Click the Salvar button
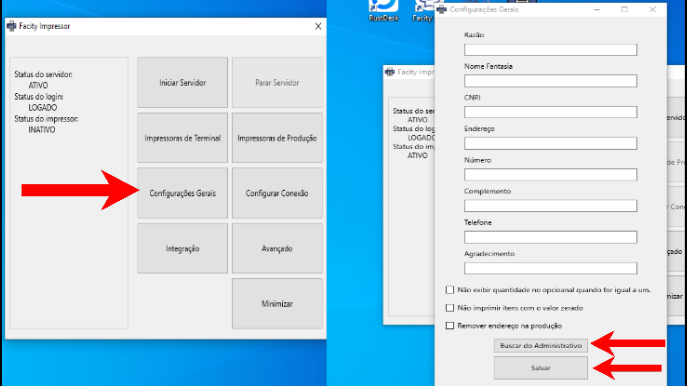The width and height of the screenshot is (687, 386). tap(541, 368)
